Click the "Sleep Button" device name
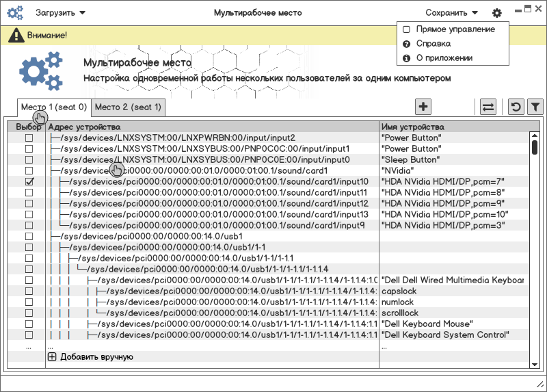Viewport: 547px width, 392px height. 411,159
